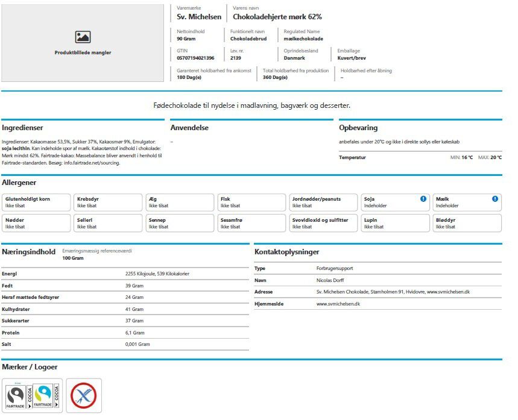The image size is (518, 420).
Task: Click the bold soja lecithin ingredient text
Action: [x=16, y=149]
